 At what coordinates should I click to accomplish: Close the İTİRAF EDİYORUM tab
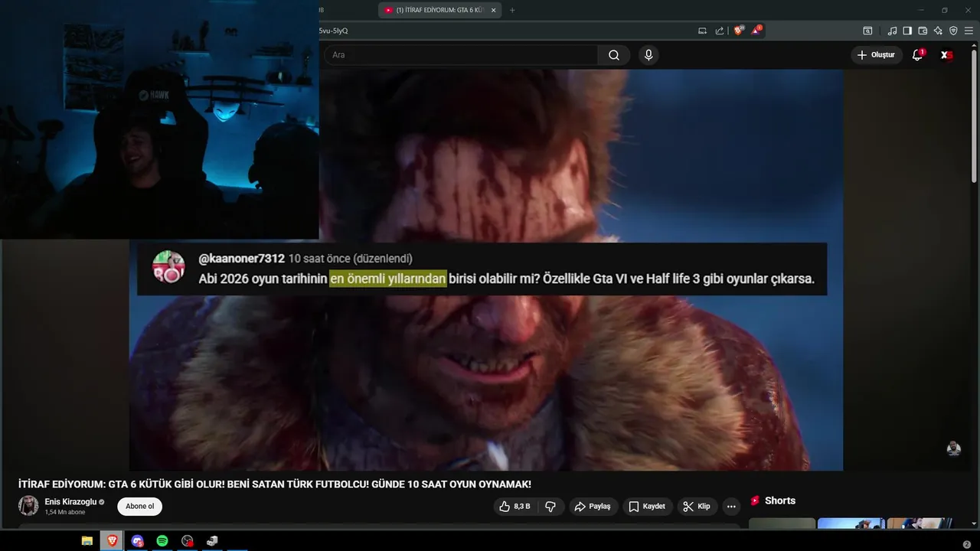(x=493, y=10)
